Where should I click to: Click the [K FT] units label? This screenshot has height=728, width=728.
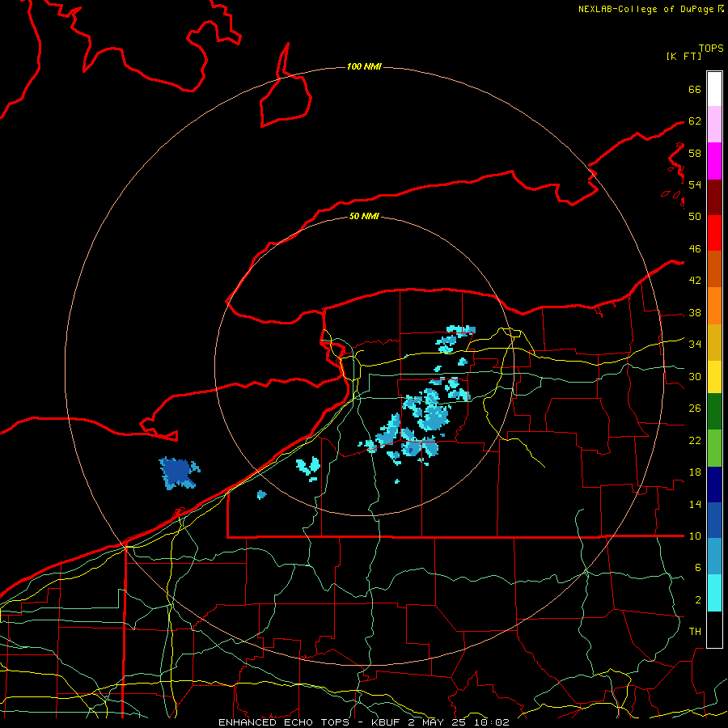684,56
